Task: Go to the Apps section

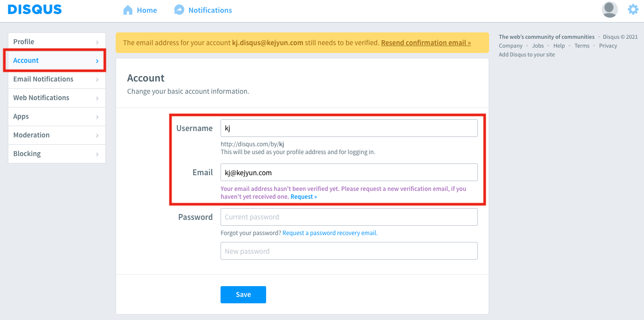Action: [x=21, y=116]
